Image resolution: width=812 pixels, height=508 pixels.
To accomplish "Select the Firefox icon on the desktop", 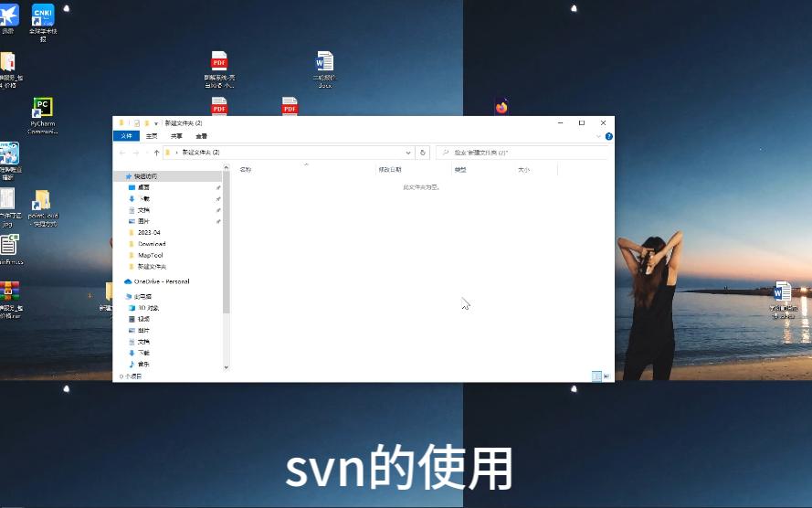I will [501, 107].
